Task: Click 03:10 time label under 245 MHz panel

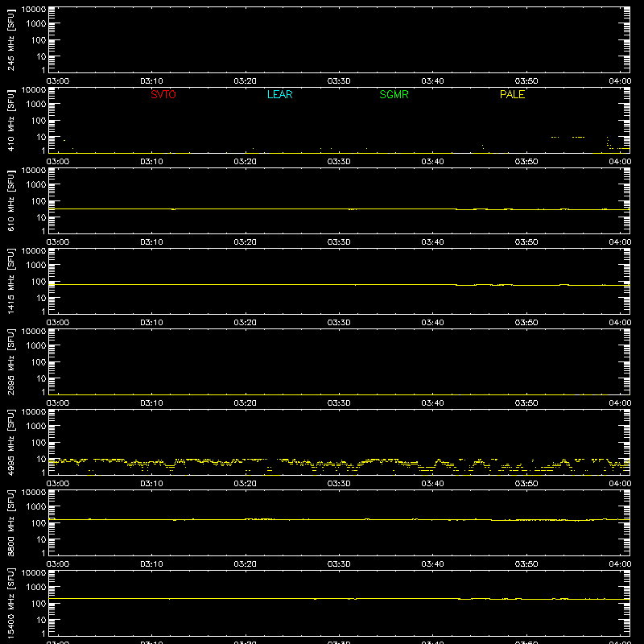Action: 151,81
